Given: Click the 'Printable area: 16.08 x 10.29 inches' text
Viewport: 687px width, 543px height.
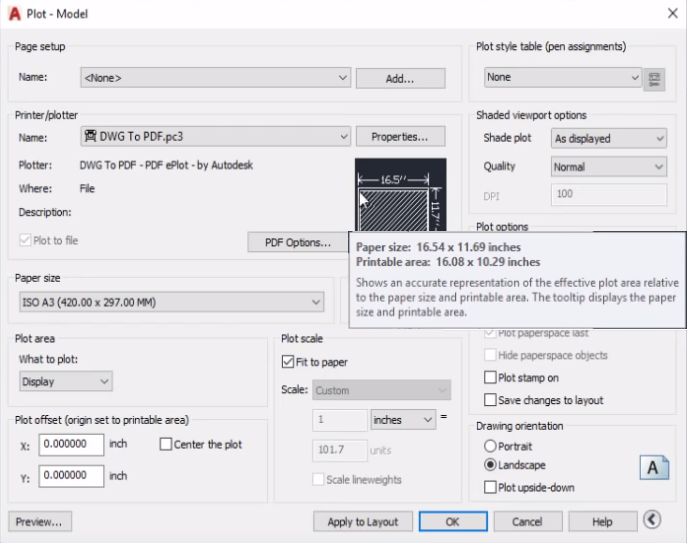Looking at the screenshot, I should pyautogui.click(x=448, y=262).
